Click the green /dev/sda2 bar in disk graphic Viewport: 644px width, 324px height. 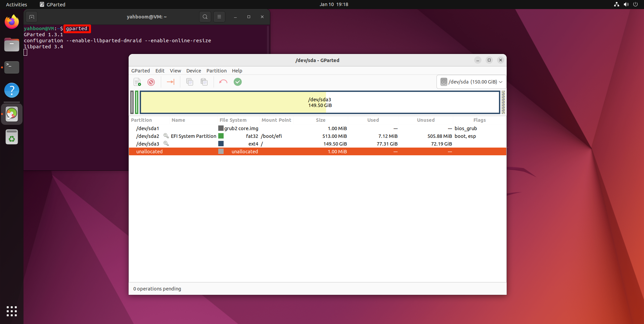[137, 102]
